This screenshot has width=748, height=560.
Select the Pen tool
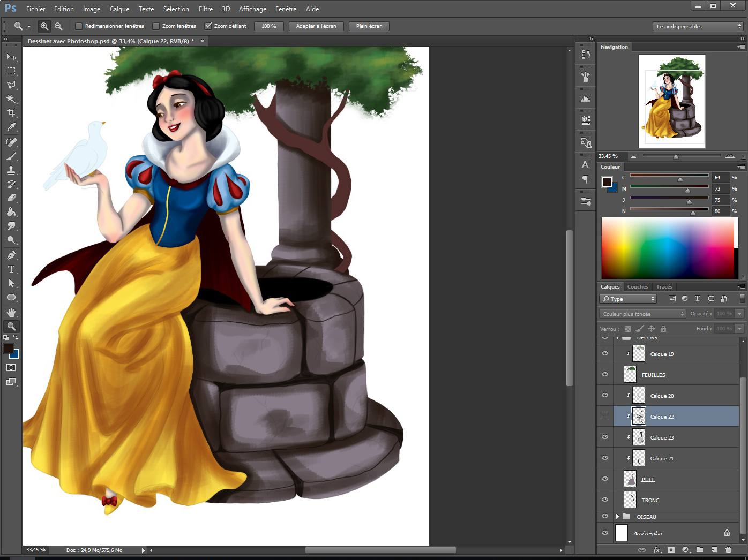(12, 255)
